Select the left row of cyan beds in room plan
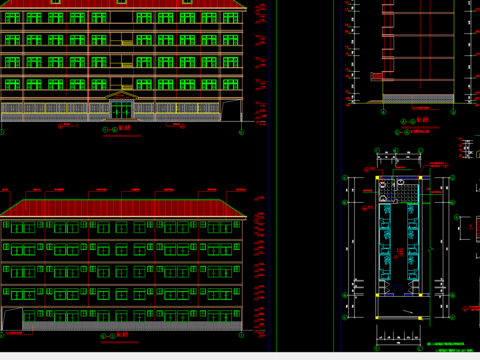 pos(385,243)
